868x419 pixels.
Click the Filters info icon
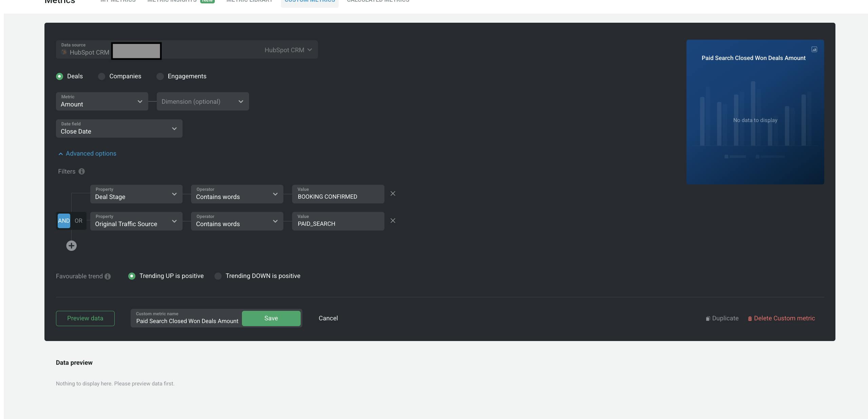coord(81,172)
